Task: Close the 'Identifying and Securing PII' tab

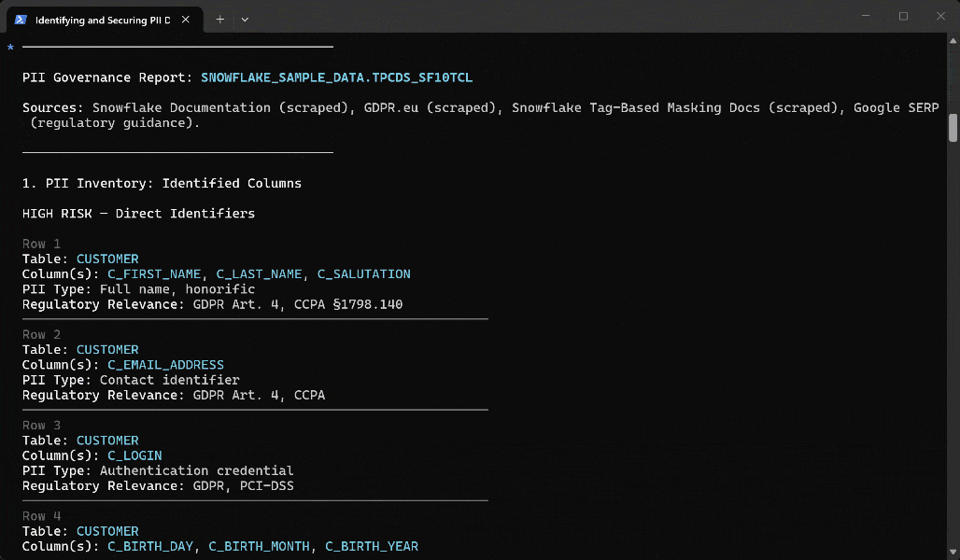Action: tap(186, 20)
